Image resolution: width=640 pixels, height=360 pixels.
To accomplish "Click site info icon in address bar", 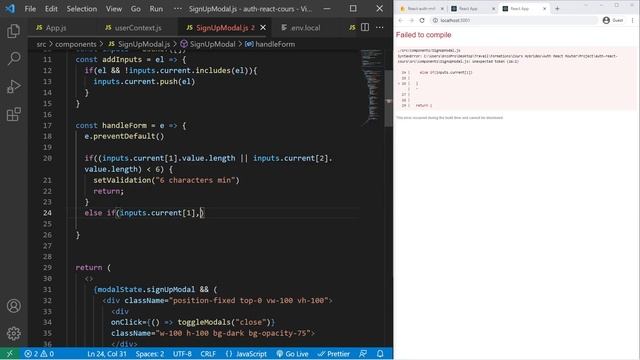I will point(436,20).
